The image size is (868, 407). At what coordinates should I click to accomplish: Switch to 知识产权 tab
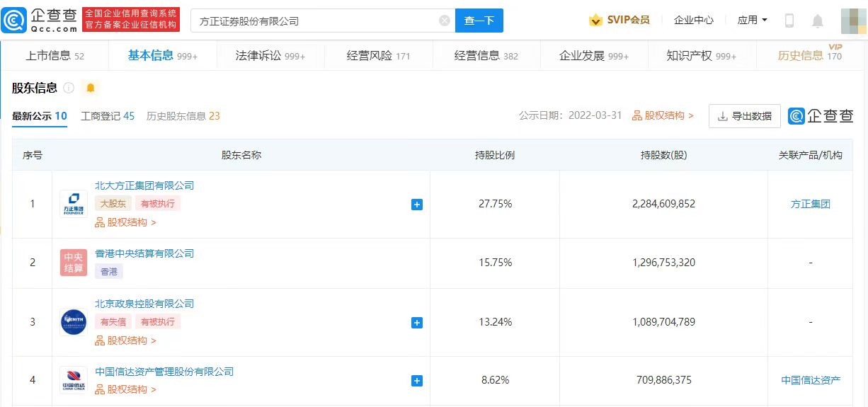[702, 55]
